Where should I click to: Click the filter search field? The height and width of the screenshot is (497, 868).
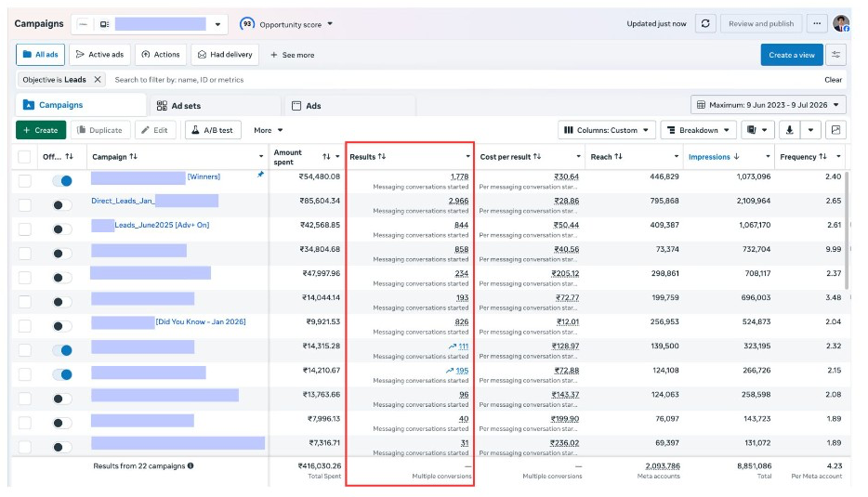point(465,80)
